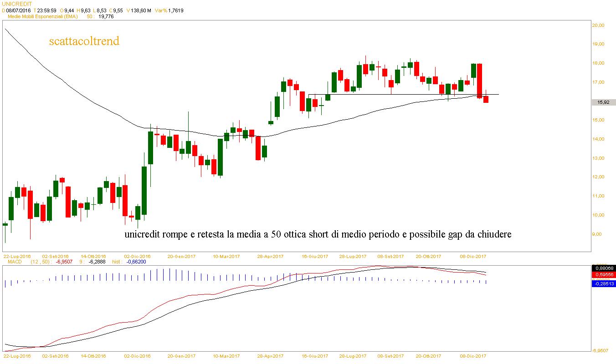Image resolution: width=616 pixels, height=364 pixels.
Task: Click 28-Lug-2017 on the price chart date axis
Action: pyautogui.click(x=353, y=256)
